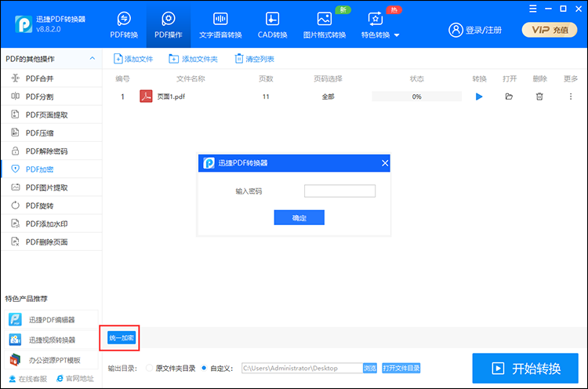This screenshot has height=389, width=588.
Task: Click 打开文件目录 button
Action: tap(401, 369)
